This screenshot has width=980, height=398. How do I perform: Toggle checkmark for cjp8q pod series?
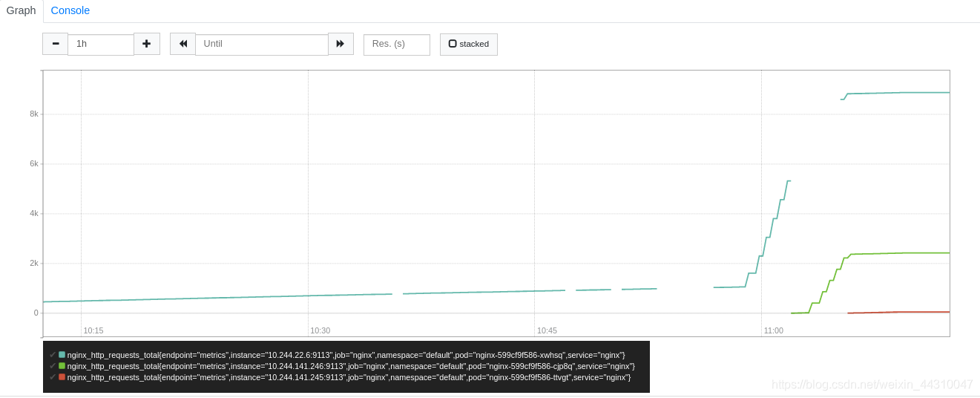coord(53,366)
